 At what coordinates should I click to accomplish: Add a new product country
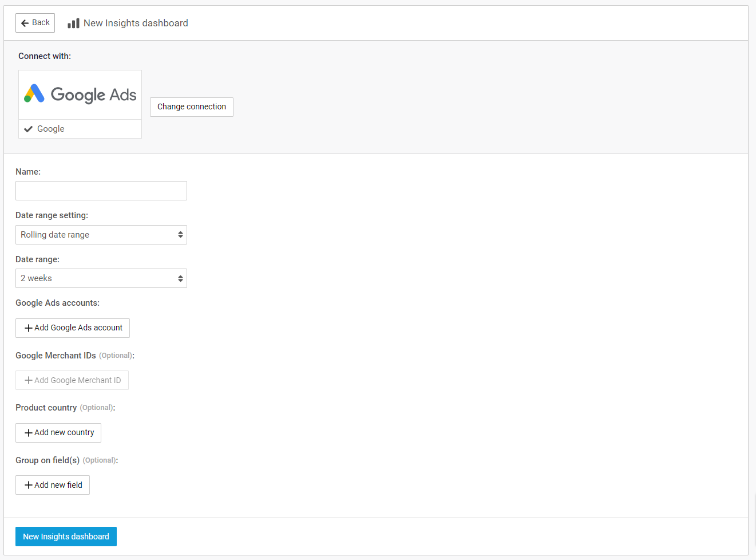pos(58,433)
